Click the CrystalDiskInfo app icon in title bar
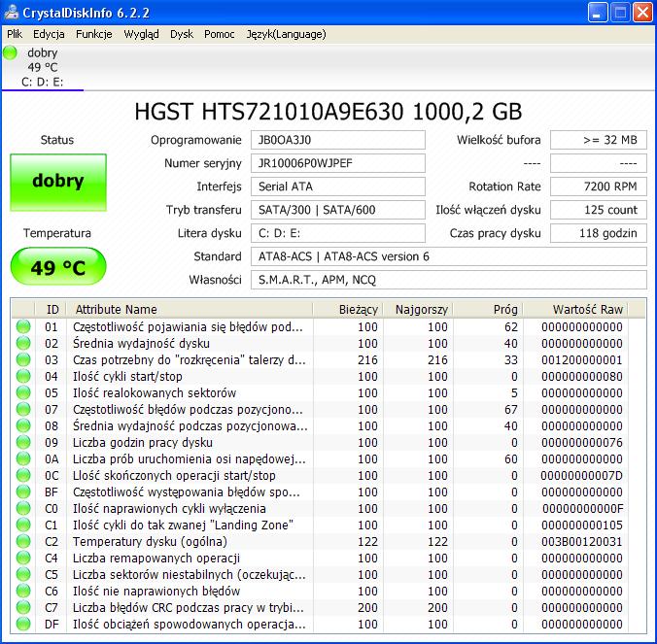This screenshot has height=644, width=657. point(11,13)
